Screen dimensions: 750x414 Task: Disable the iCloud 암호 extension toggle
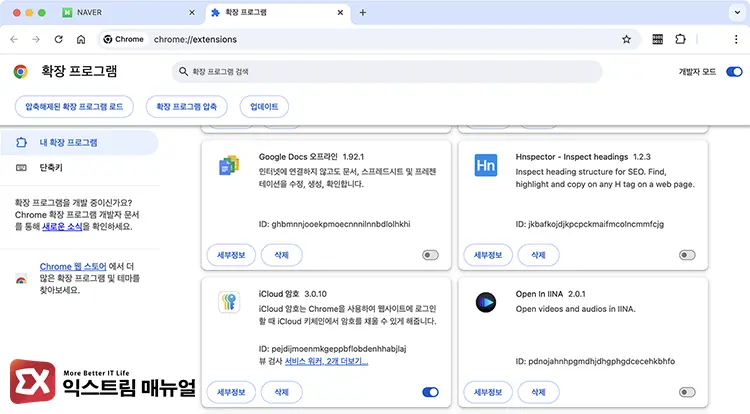pos(430,392)
